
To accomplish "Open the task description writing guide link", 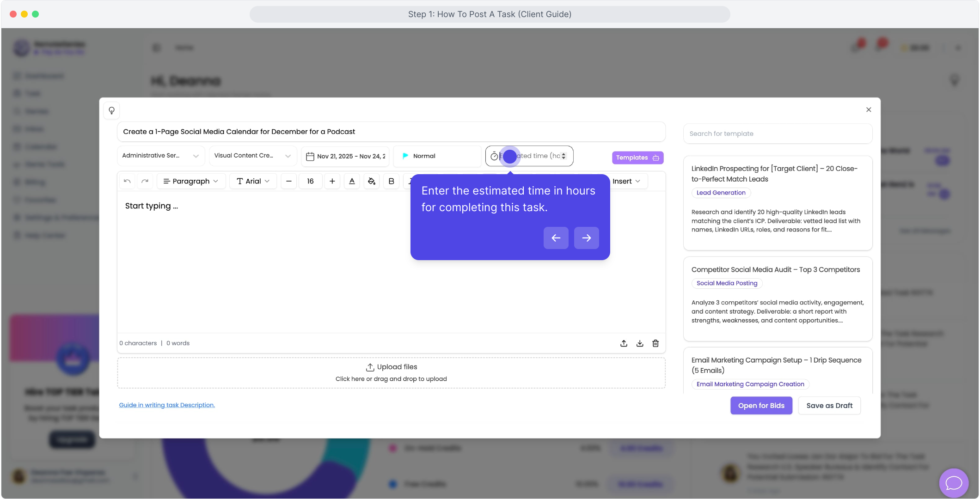I will [x=167, y=405].
